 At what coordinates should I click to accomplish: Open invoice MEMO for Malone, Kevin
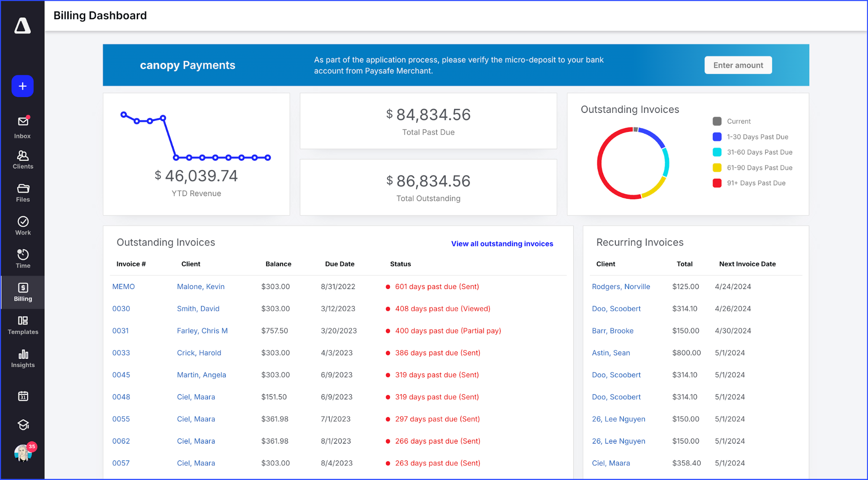click(123, 286)
